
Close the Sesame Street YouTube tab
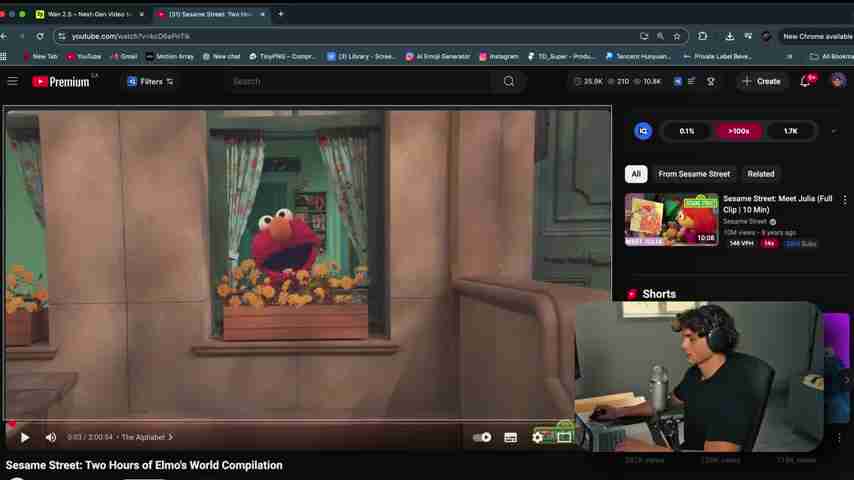coord(262,14)
